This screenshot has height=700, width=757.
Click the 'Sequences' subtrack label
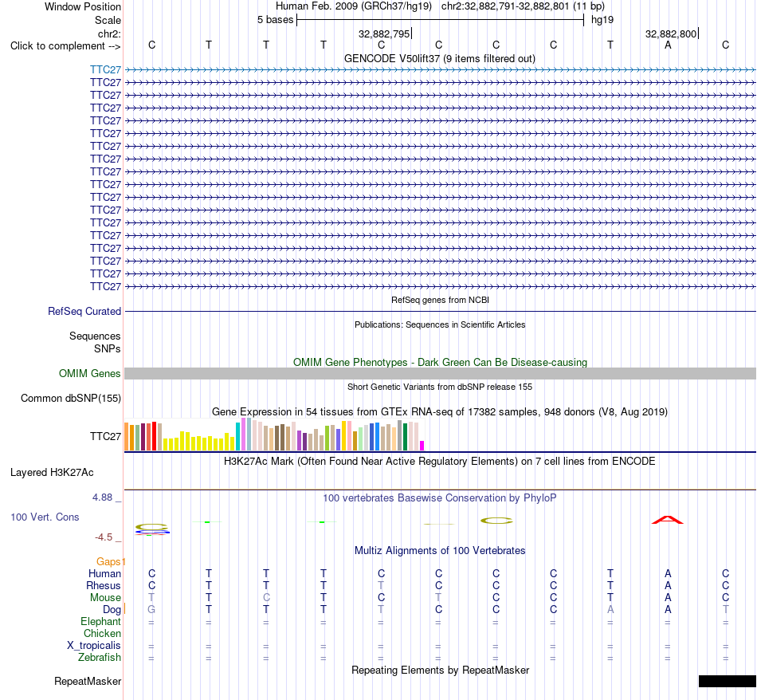(95, 336)
